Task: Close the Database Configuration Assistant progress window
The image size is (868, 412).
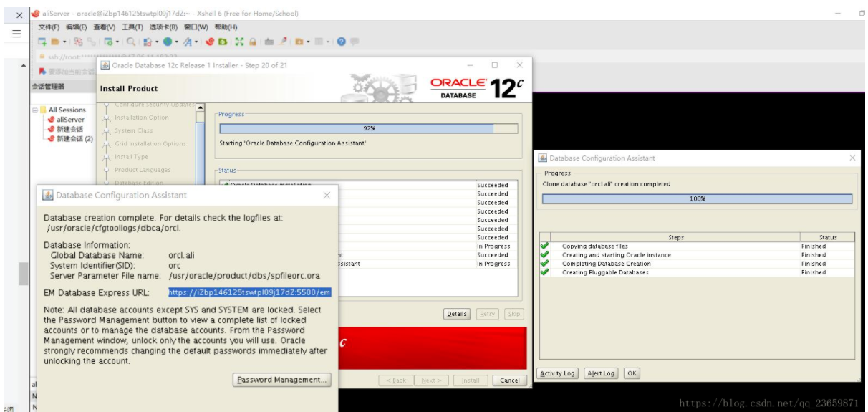Action: 852,158
